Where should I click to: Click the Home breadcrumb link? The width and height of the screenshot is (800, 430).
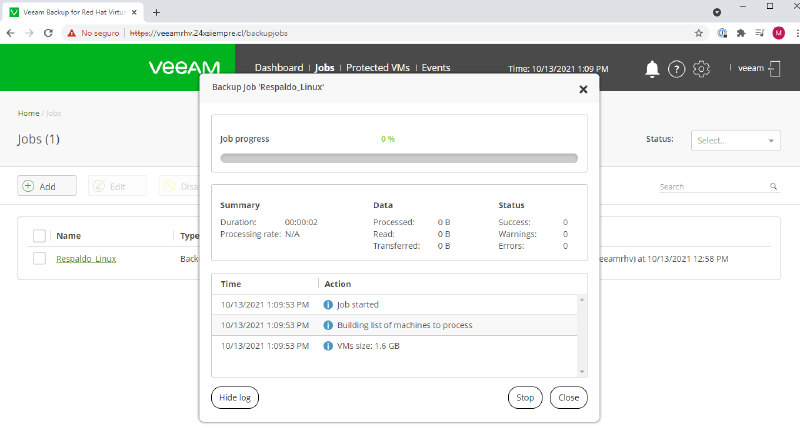[29, 113]
